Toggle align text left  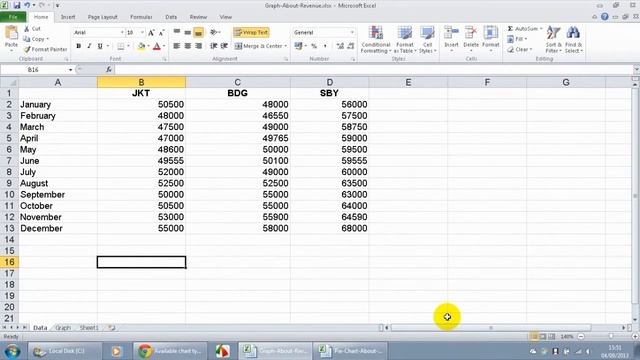pos(177,46)
